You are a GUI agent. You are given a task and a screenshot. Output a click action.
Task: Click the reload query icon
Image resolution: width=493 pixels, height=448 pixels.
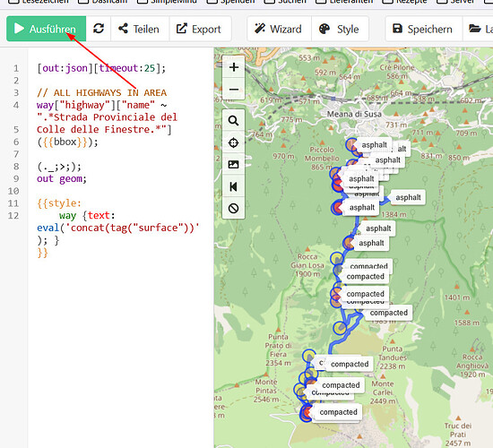point(99,29)
